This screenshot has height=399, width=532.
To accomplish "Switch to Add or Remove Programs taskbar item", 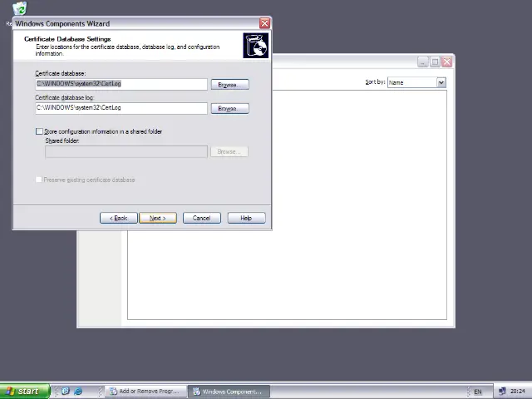I will point(145,392).
